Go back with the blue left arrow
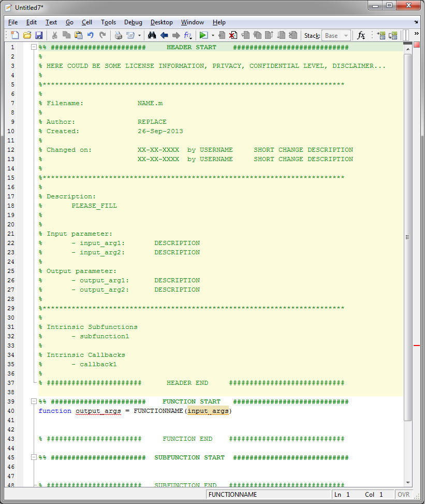 [164, 35]
